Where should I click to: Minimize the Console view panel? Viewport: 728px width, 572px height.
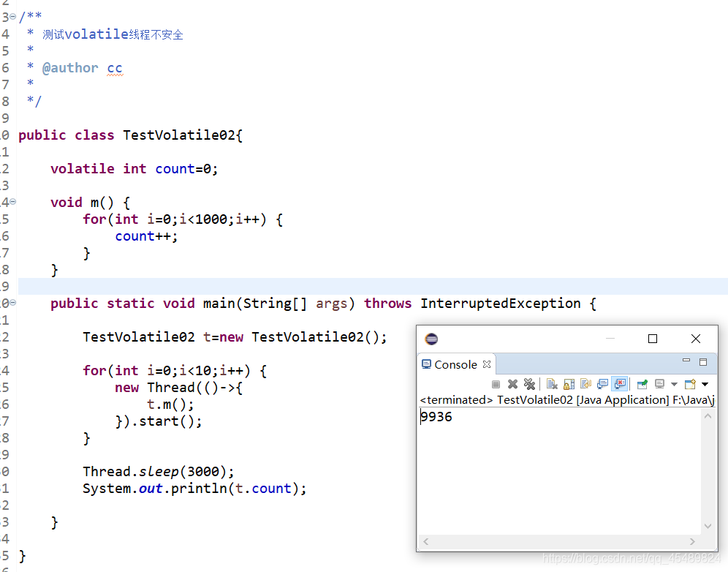tap(686, 361)
